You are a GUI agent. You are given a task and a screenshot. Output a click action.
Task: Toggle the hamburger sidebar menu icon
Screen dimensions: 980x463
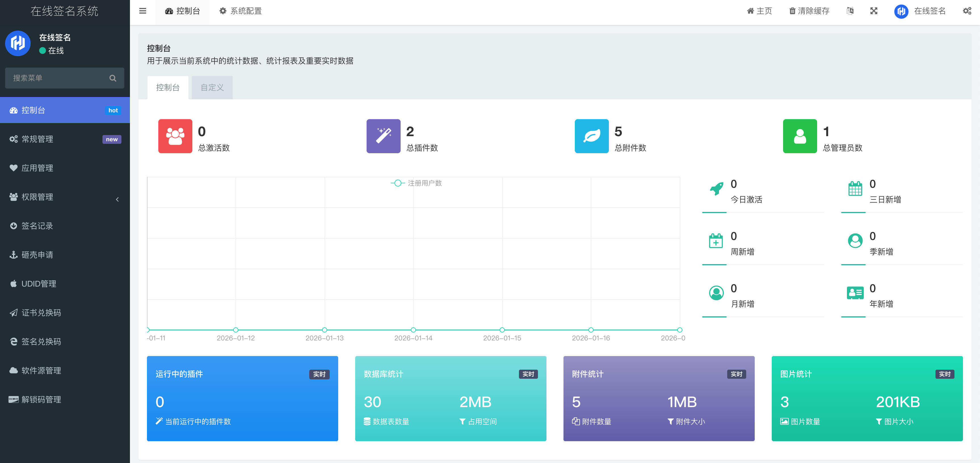143,11
